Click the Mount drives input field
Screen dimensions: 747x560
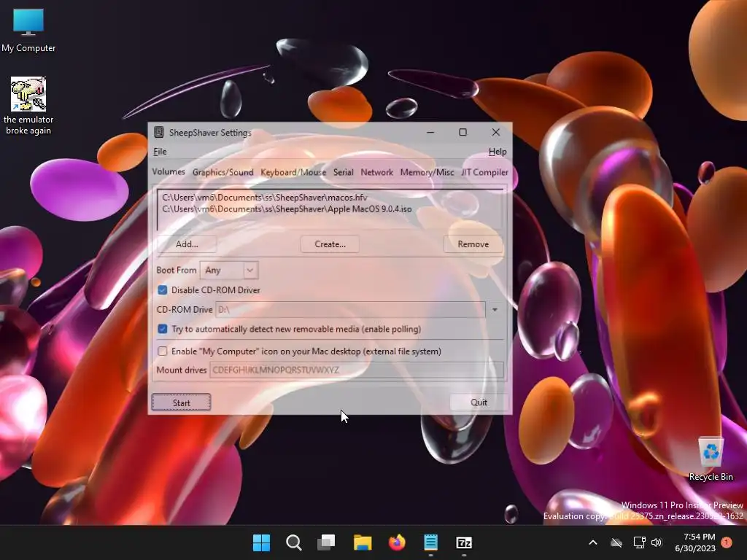(x=356, y=370)
